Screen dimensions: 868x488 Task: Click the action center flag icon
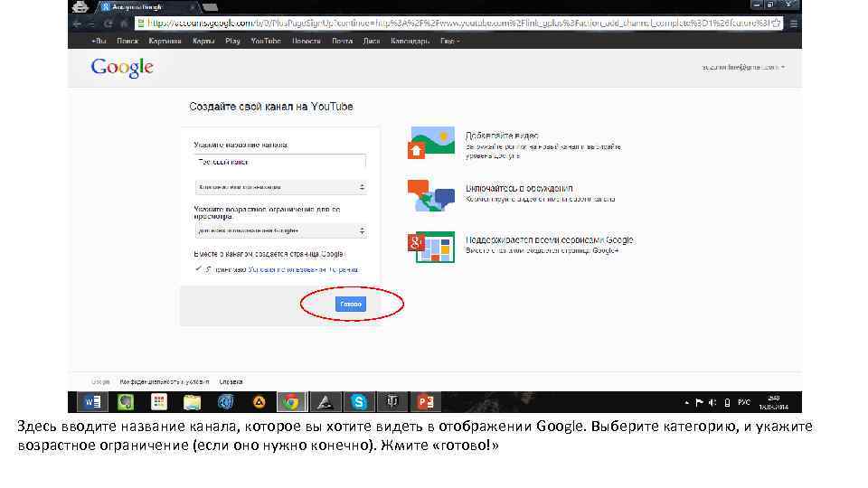[x=699, y=402]
